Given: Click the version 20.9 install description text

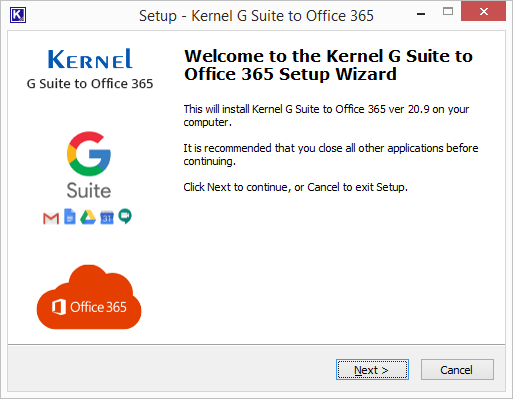Looking at the screenshot, I should [326, 116].
